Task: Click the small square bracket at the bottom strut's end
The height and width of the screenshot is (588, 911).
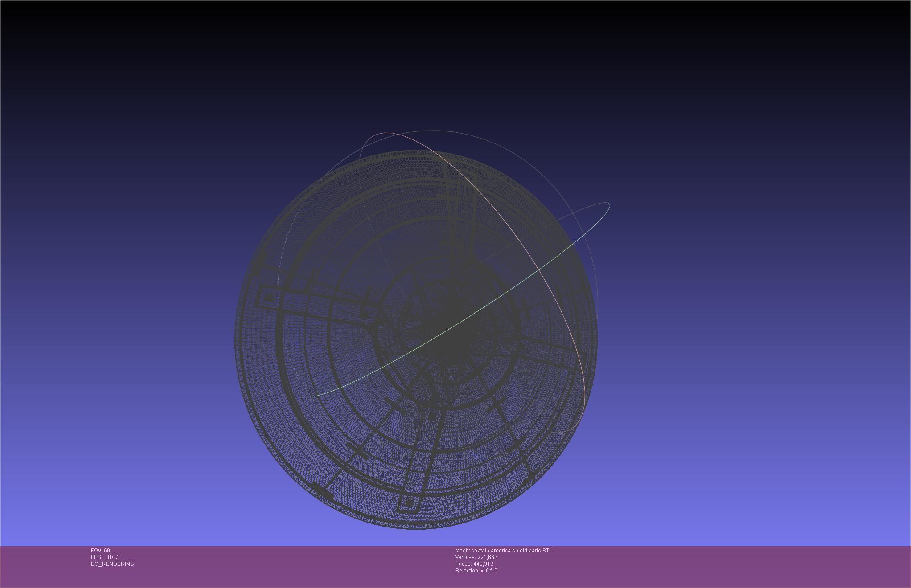Action: [409, 504]
